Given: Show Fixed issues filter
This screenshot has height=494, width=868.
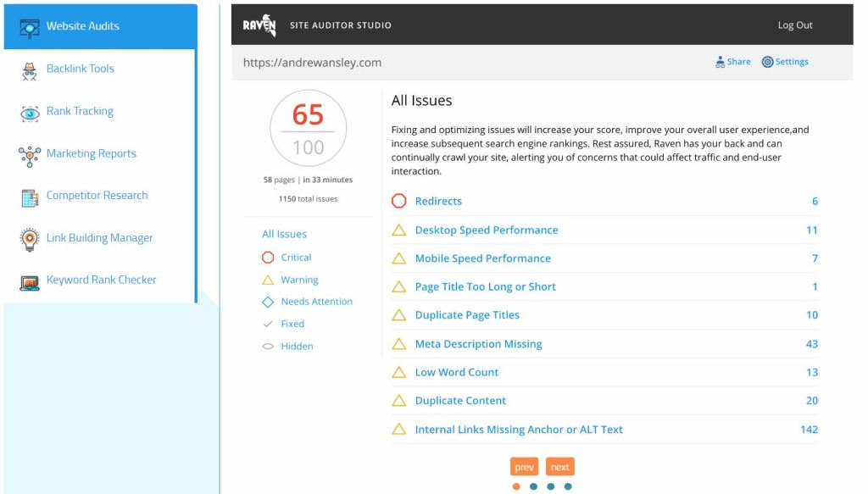Looking at the screenshot, I should (x=292, y=324).
